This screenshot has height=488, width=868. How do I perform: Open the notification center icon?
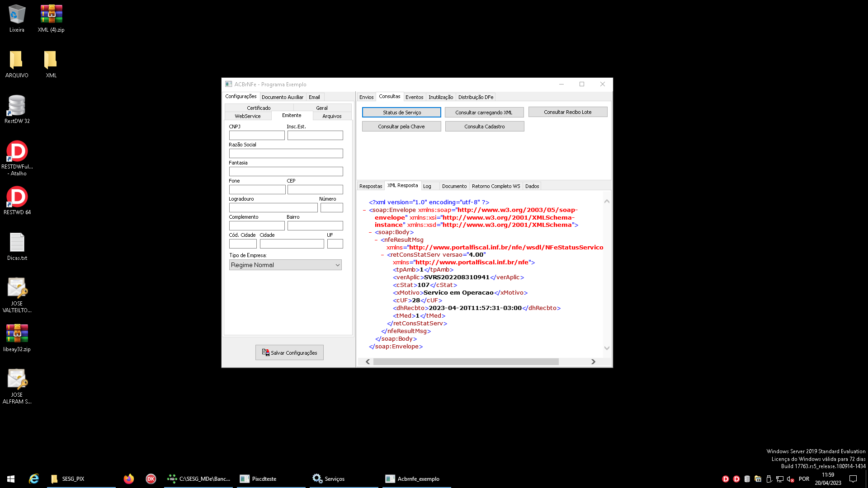853,479
